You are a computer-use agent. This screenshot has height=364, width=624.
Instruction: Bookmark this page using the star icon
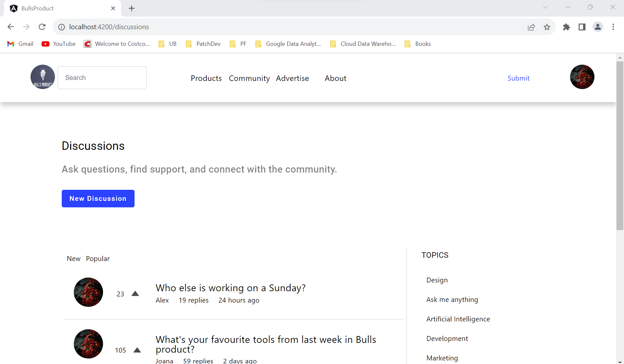(x=547, y=27)
